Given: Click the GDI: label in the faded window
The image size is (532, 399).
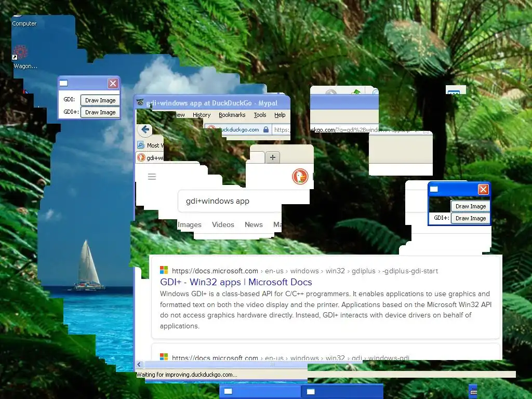Looking at the screenshot, I should (69, 99).
